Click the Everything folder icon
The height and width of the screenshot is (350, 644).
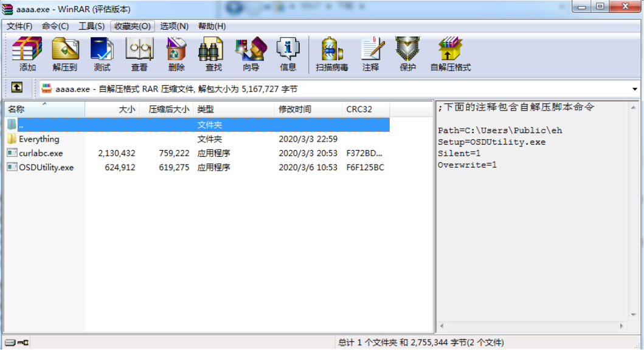click(12, 139)
